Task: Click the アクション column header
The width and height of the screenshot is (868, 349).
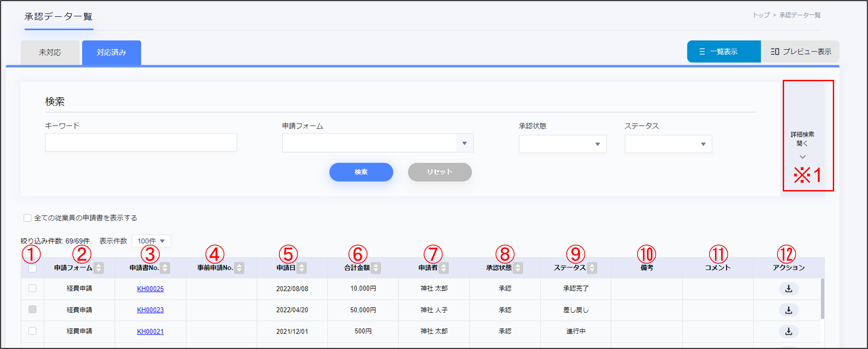Action: (x=788, y=268)
